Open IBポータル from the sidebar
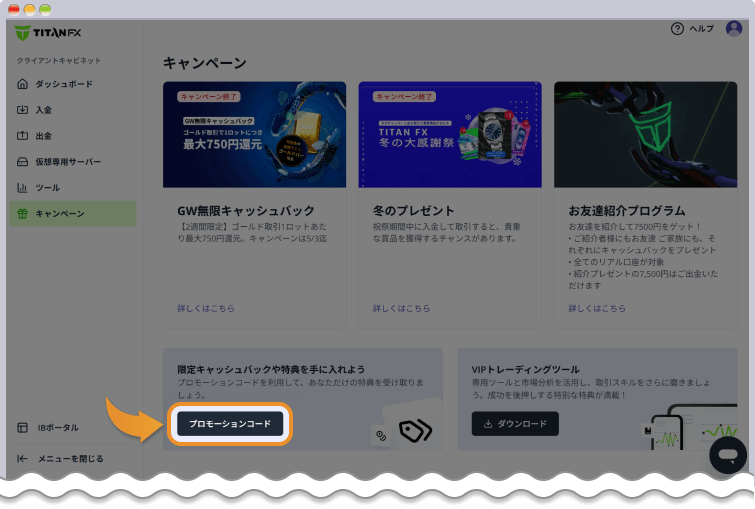 point(73,428)
